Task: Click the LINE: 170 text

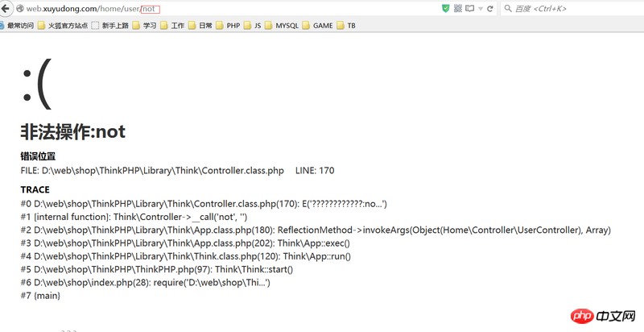Action: (x=315, y=171)
